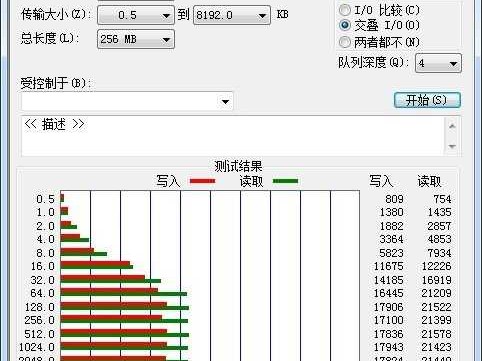Click read value 2857
Image resolution: width=482 pixels, height=361 pixels.
pyautogui.click(x=440, y=226)
